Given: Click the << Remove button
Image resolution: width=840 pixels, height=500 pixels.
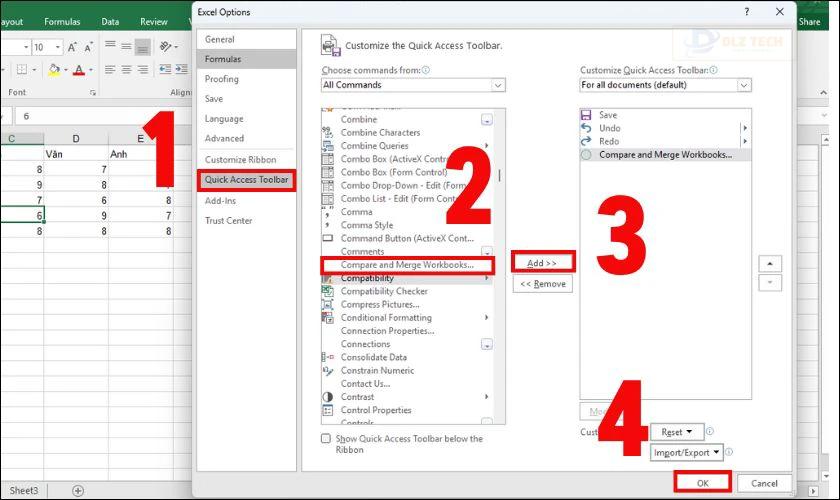Looking at the screenshot, I should click(x=543, y=284).
